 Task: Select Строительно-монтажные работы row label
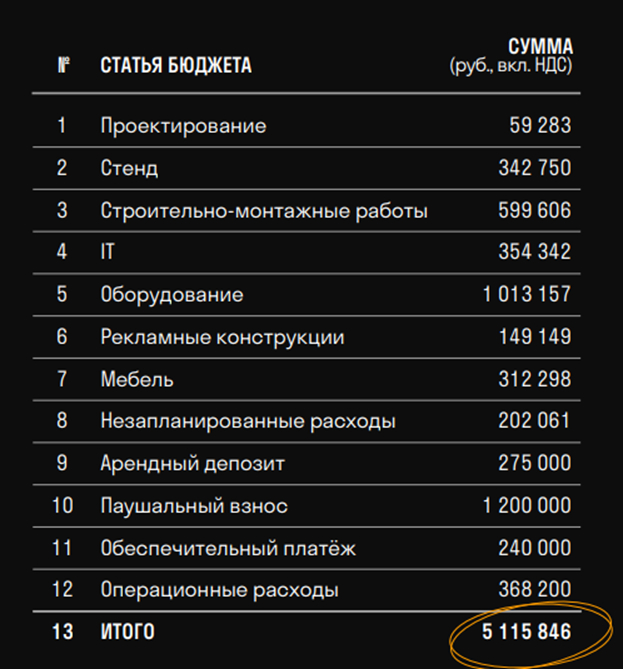pyautogui.click(x=264, y=211)
